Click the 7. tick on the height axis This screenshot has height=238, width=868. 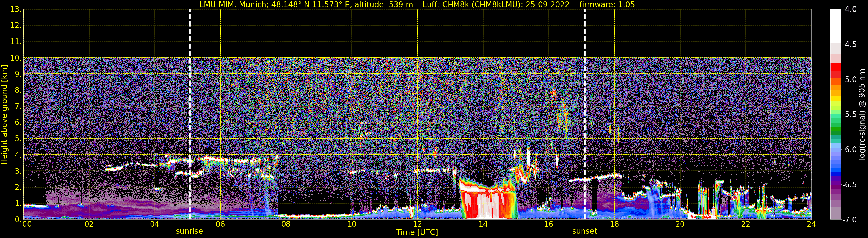18,107
